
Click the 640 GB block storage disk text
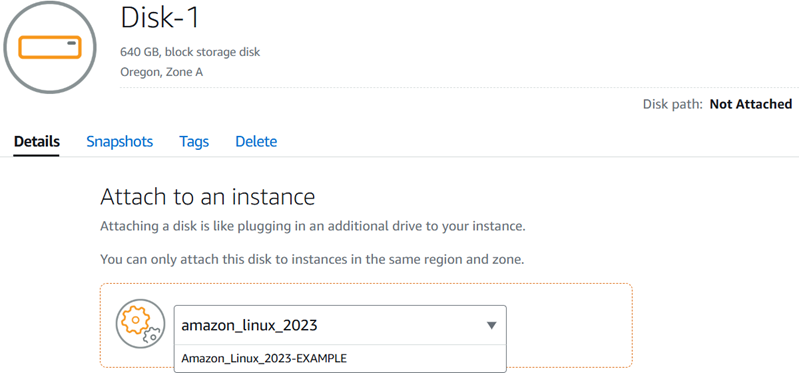point(190,52)
